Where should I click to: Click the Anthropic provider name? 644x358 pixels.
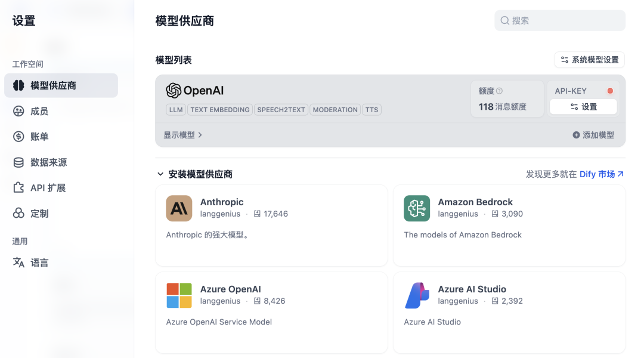pos(222,202)
